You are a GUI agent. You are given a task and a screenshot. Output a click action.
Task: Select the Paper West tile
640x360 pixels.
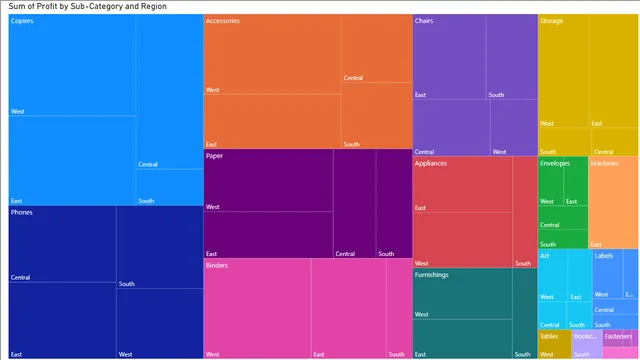click(269, 180)
